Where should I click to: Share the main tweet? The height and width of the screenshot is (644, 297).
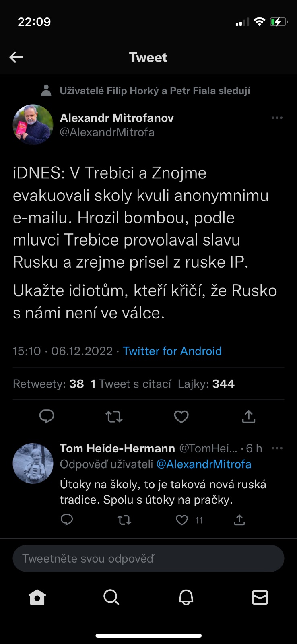pos(248,417)
